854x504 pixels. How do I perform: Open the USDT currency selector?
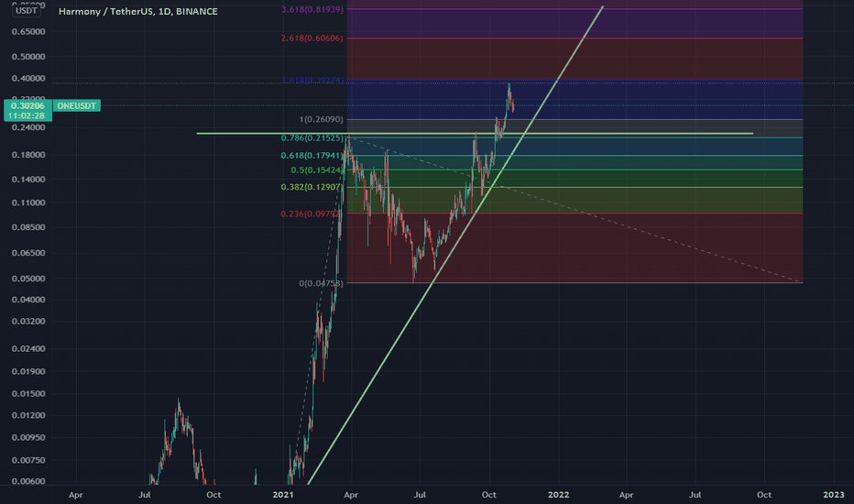[27, 11]
